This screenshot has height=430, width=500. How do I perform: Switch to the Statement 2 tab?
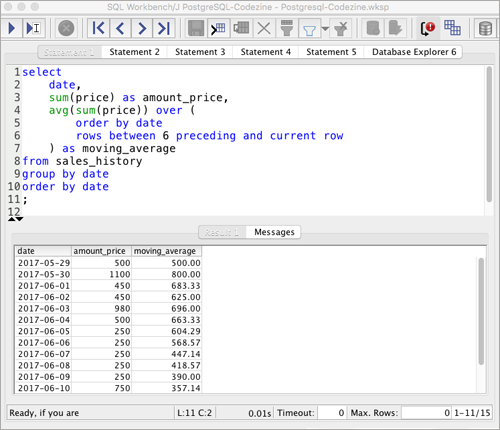click(x=134, y=52)
